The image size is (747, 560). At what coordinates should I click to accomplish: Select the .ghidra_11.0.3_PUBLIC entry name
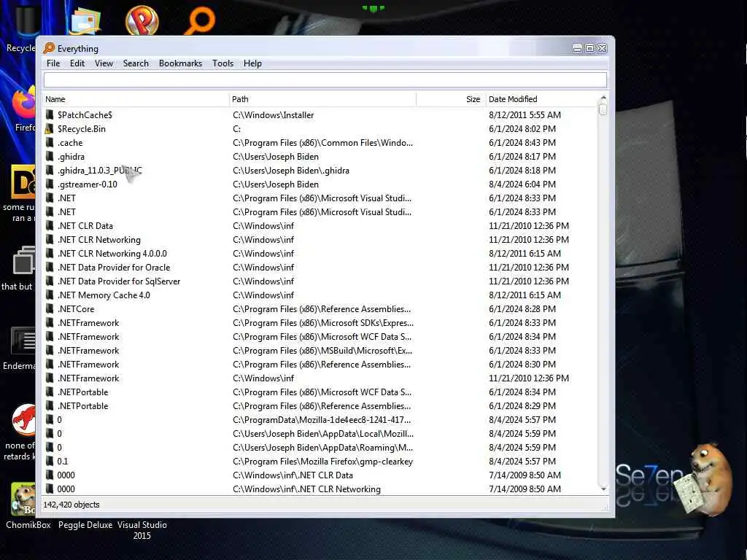click(99, 170)
